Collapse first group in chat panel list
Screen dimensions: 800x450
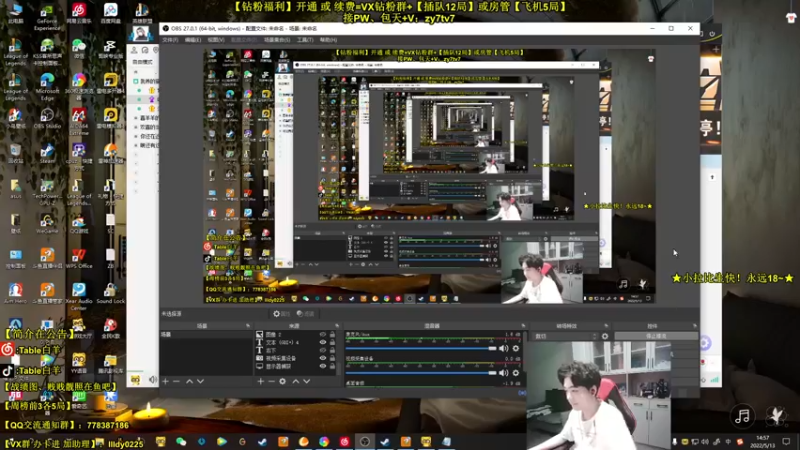pos(136,81)
